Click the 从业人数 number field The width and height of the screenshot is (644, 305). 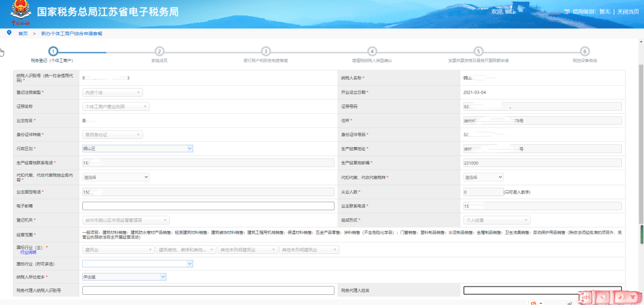(x=482, y=192)
